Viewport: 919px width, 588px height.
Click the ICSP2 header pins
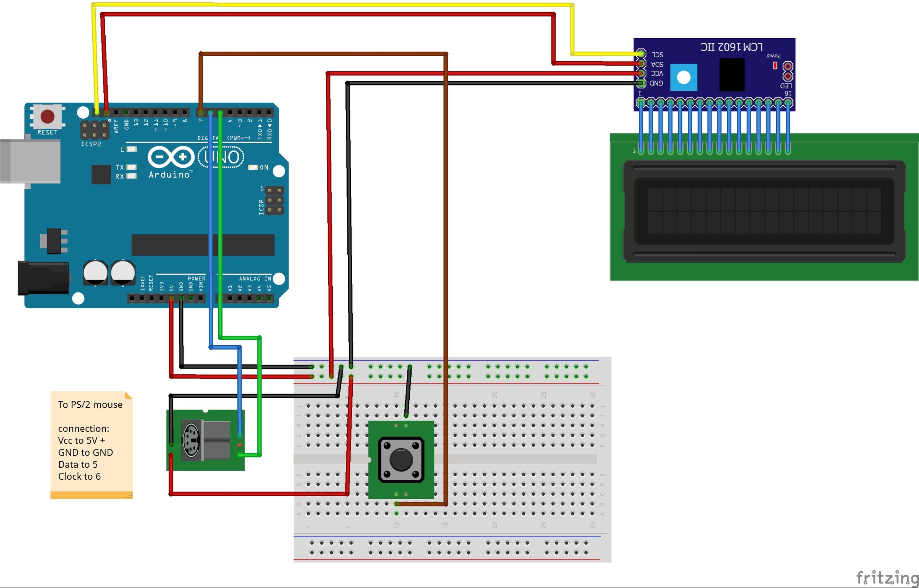tap(94, 130)
